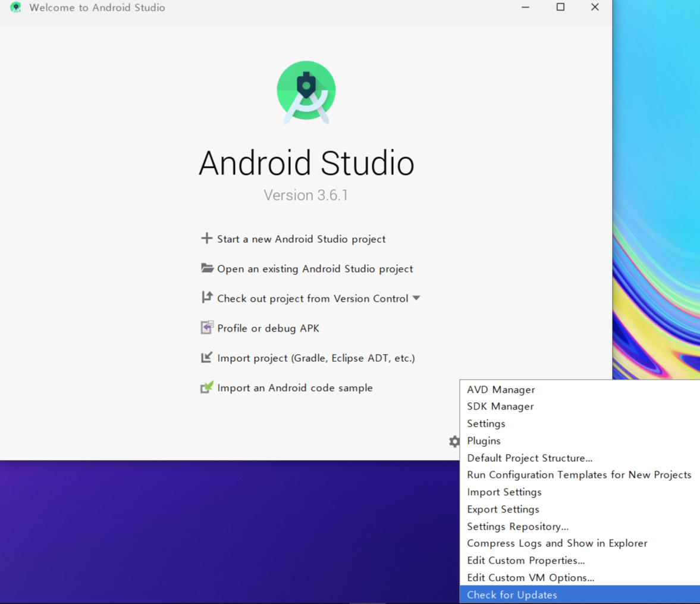Screen dimensions: 700x604
Task: Select Import Settings menu entry
Action: click(580, 492)
